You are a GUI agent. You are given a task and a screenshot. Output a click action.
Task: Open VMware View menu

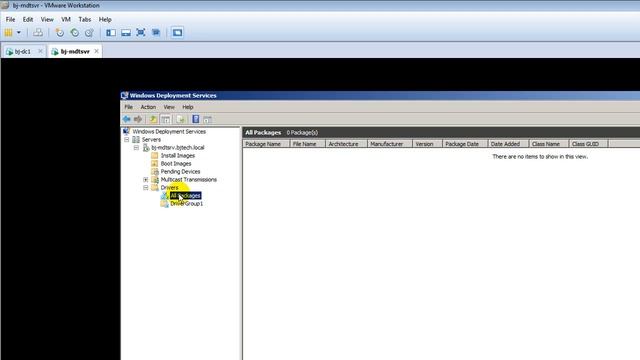[x=47, y=19]
